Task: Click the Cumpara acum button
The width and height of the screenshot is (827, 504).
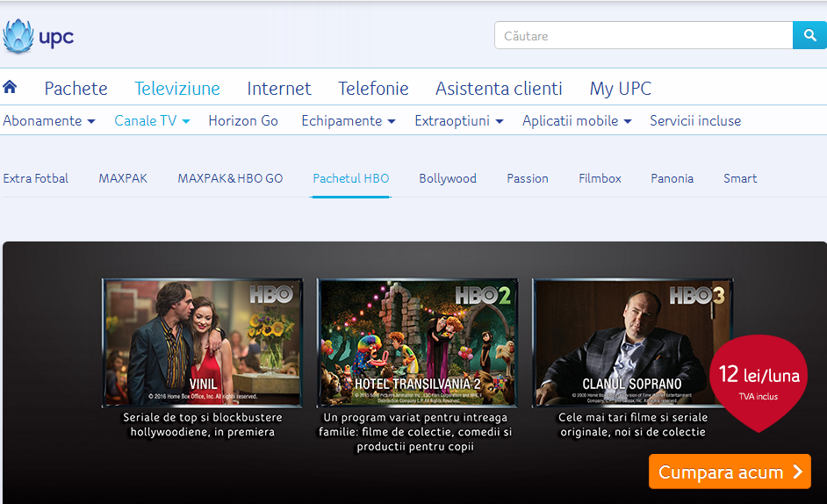Action: coord(730,472)
